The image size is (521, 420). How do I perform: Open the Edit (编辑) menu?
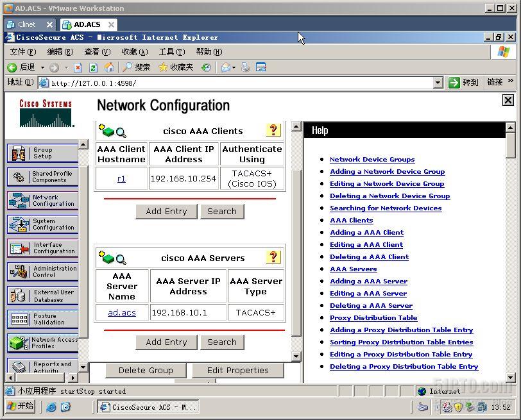point(60,52)
